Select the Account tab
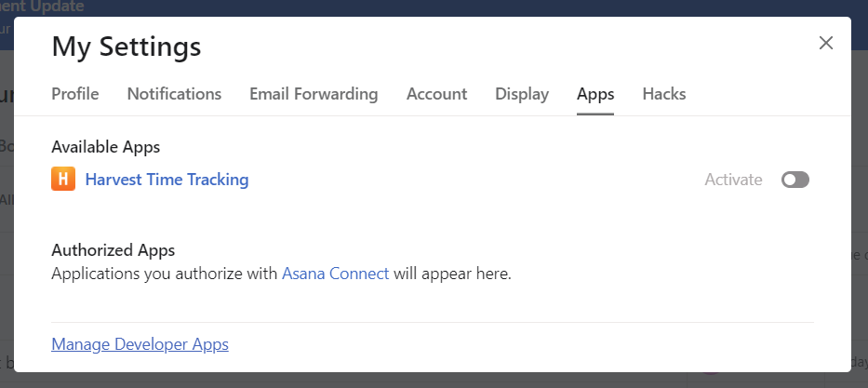This screenshot has width=868, height=388. click(x=436, y=94)
